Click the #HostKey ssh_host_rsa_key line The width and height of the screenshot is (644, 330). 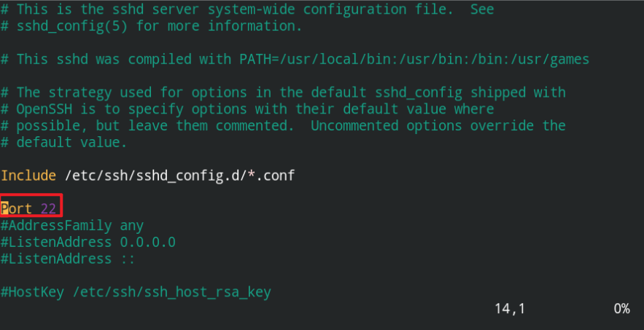click(136, 292)
